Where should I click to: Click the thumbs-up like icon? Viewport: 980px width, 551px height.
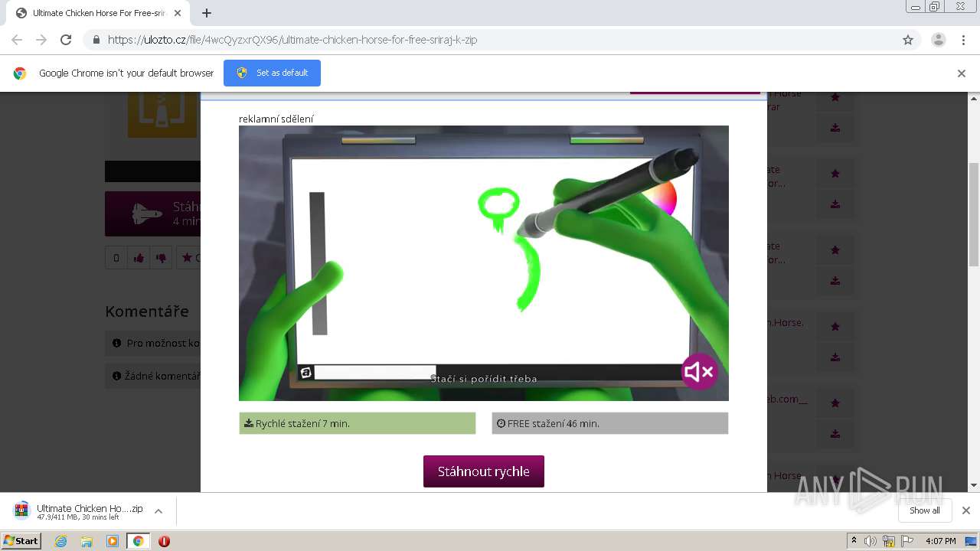(139, 258)
